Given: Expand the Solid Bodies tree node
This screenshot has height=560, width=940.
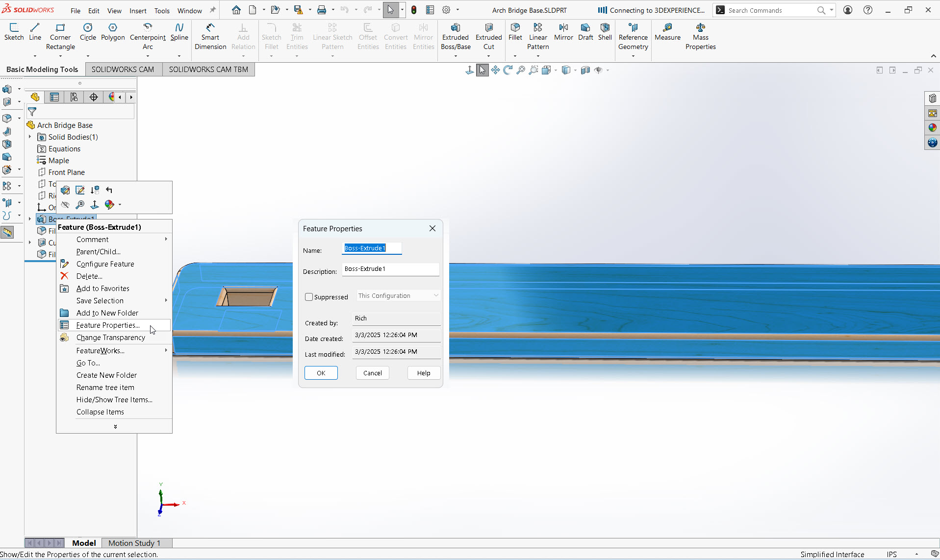Looking at the screenshot, I should coord(30,137).
